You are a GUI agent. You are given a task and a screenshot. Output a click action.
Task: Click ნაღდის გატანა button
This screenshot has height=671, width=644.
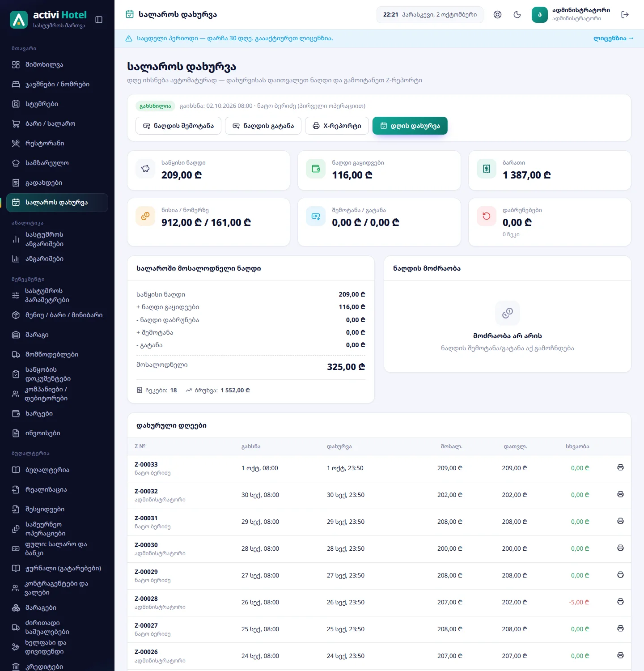[263, 126]
